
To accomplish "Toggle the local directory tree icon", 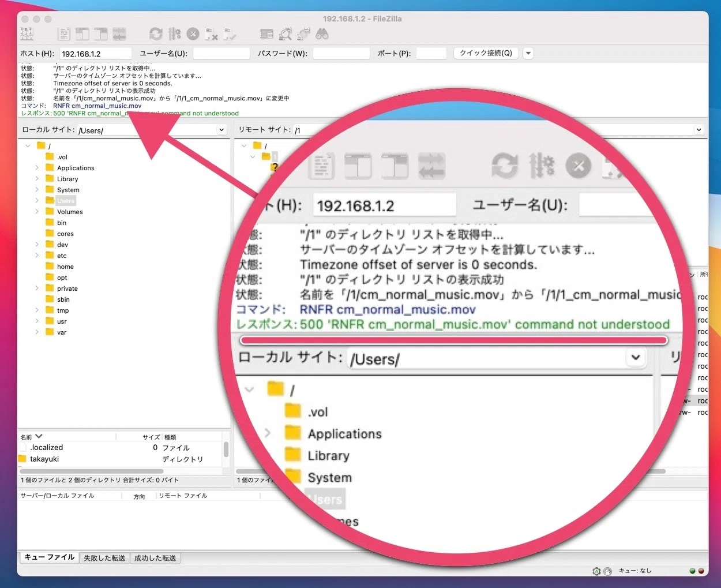I will pos(82,34).
